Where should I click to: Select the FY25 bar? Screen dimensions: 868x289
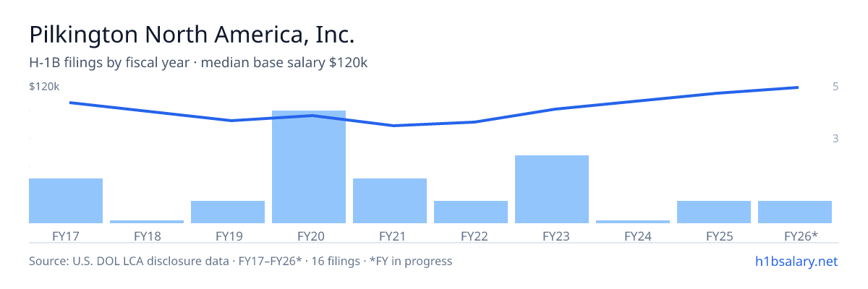pyautogui.click(x=714, y=212)
